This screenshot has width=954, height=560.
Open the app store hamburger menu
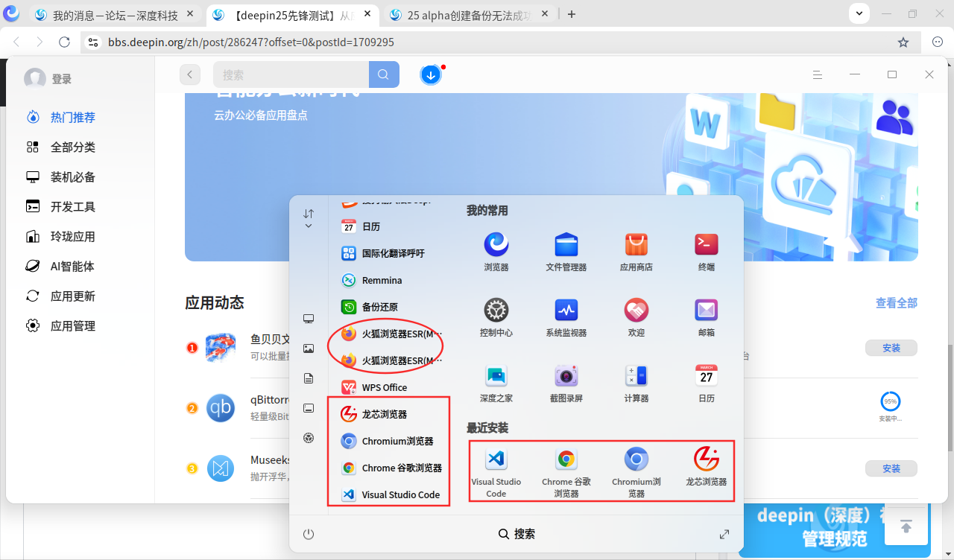818,74
